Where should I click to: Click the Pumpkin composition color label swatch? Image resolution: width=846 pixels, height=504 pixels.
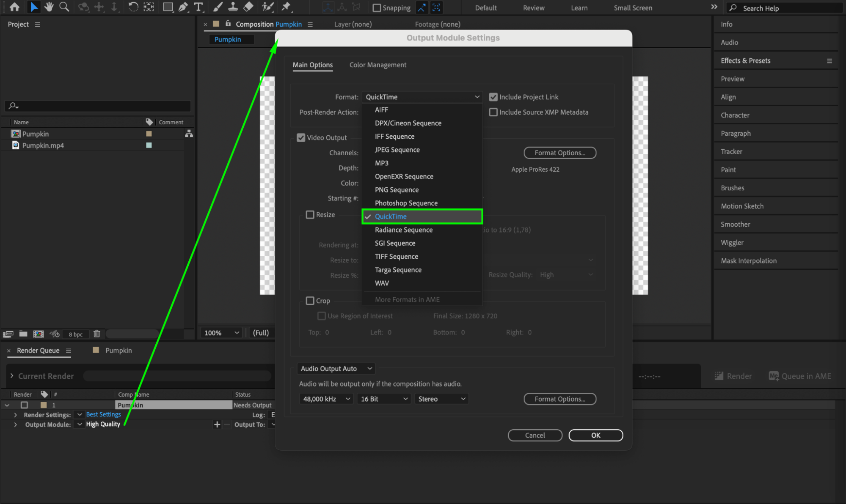pyautogui.click(x=149, y=134)
